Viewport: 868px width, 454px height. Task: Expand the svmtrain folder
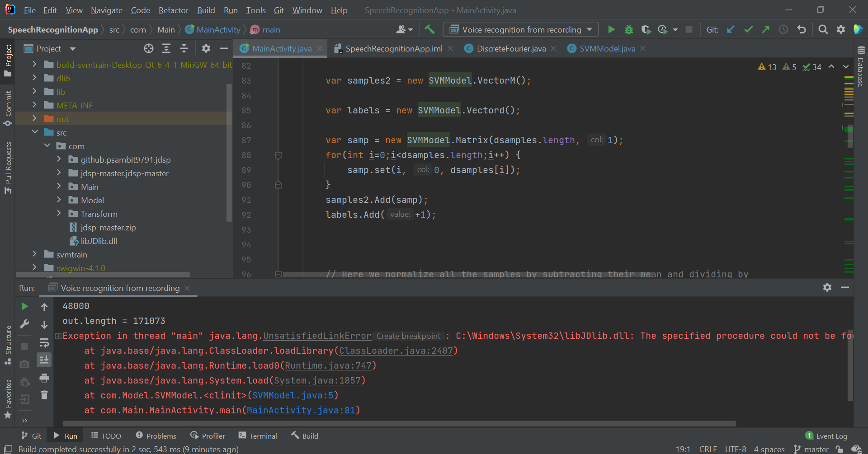pyautogui.click(x=34, y=254)
